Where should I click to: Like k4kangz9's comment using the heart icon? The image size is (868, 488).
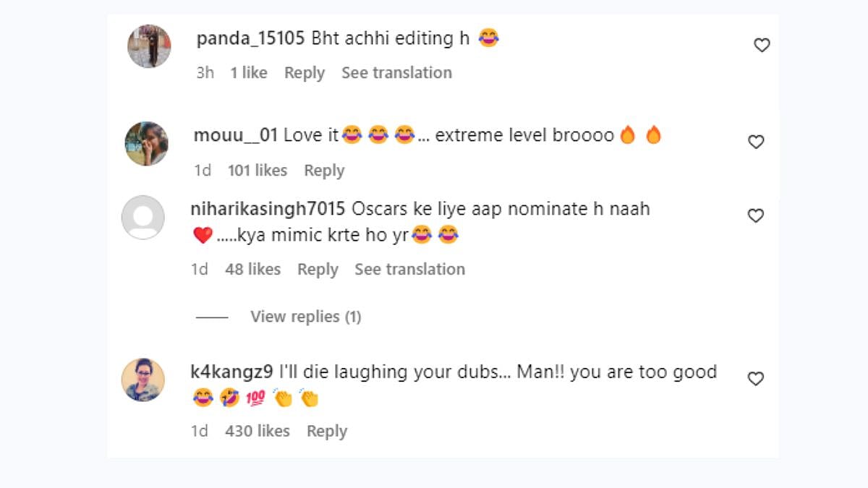tap(756, 380)
